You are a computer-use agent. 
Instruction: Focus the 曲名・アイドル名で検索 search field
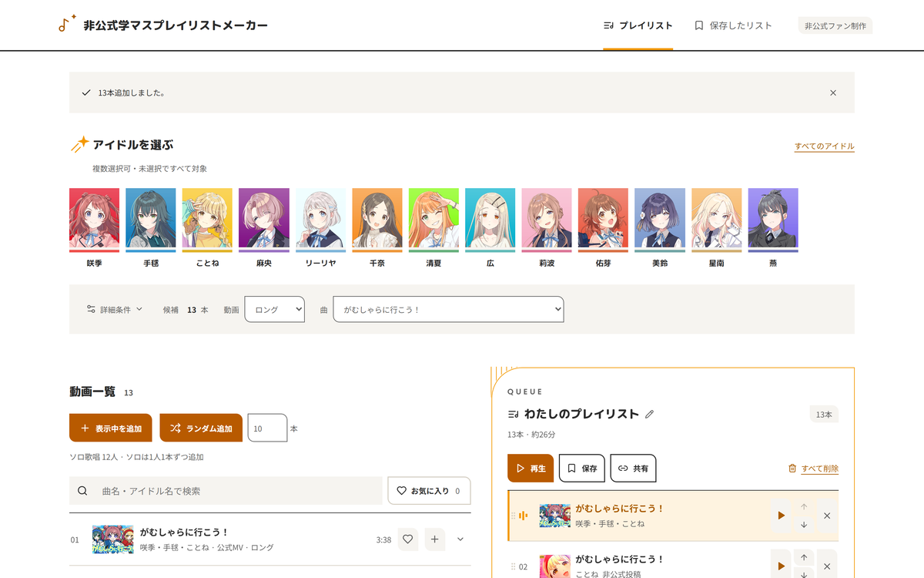pyautogui.click(x=226, y=491)
